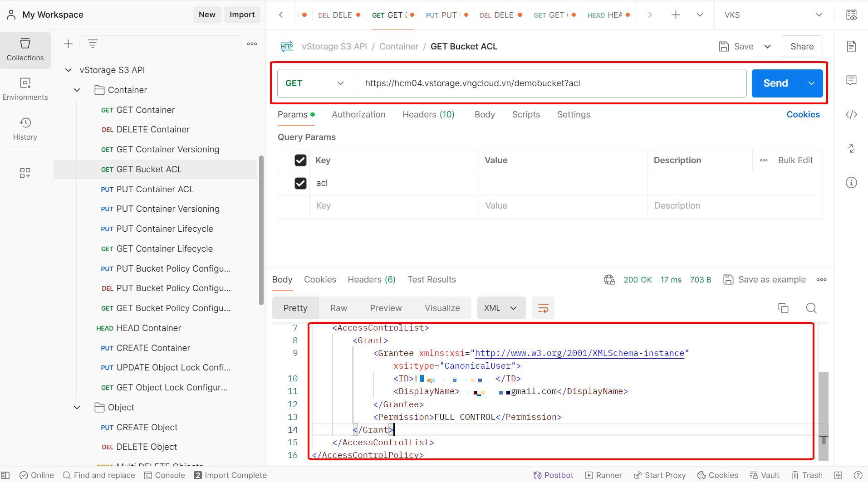Click the code snippet icon
The height and width of the screenshot is (482, 868).
(x=851, y=115)
